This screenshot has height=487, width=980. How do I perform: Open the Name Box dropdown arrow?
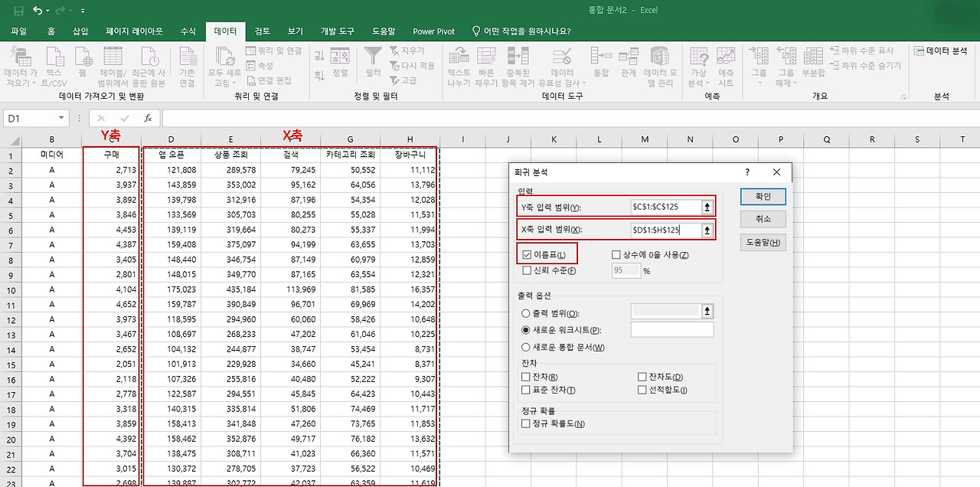(61, 119)
